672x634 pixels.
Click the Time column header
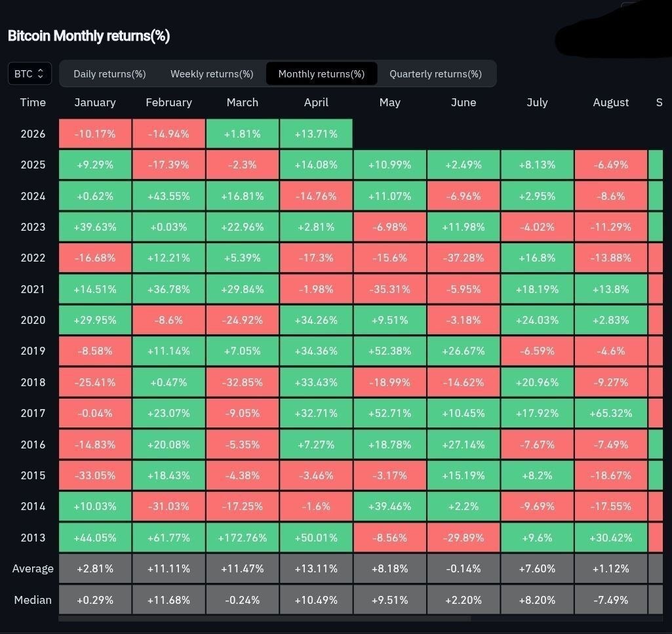[33, 102]
